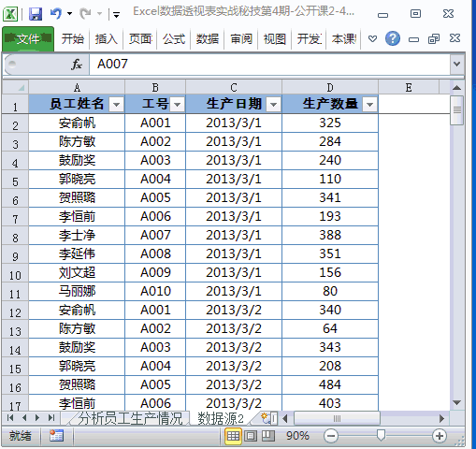Click the zoom in plus button
Viewport: 476px width, 449px height.
coord(440,436)
